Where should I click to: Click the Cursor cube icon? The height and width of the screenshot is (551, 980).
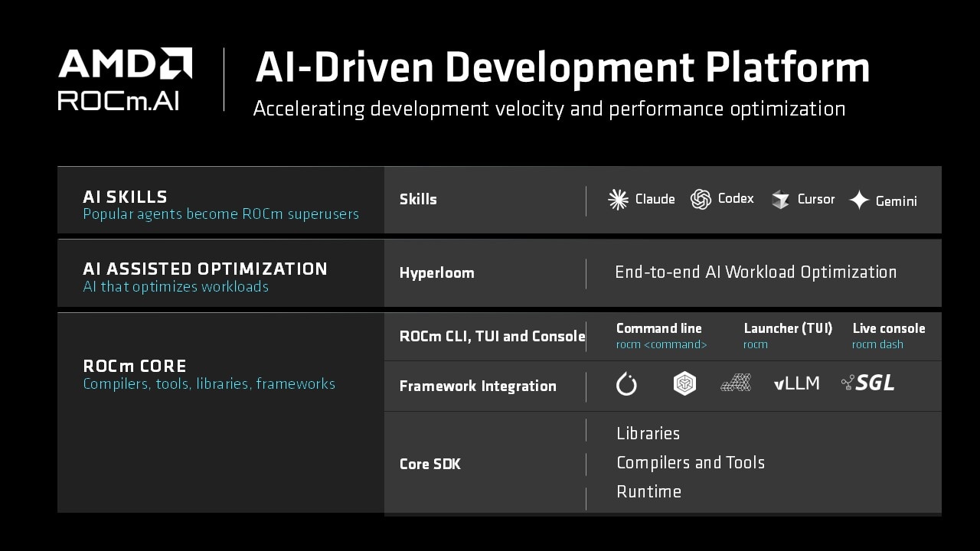[x=780, y=200]
